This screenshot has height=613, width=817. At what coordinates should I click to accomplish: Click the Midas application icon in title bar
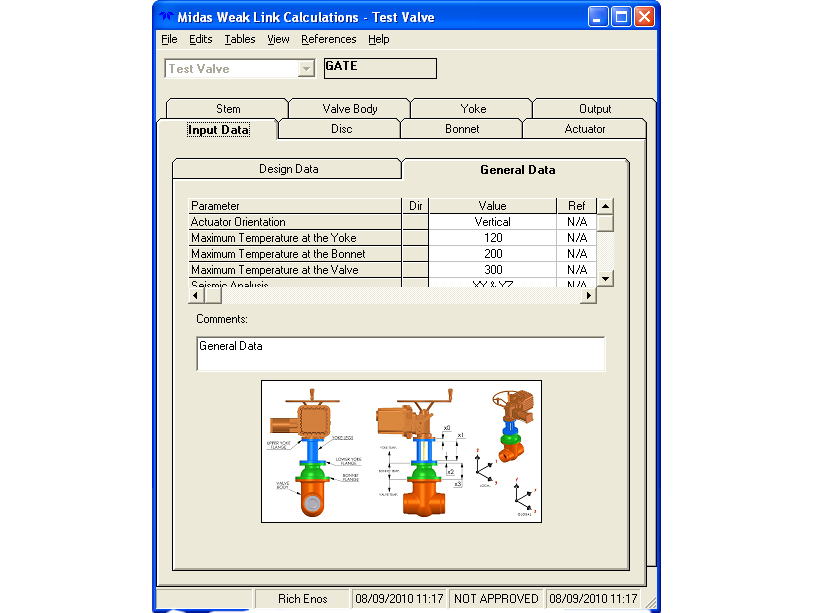[170, 17]
